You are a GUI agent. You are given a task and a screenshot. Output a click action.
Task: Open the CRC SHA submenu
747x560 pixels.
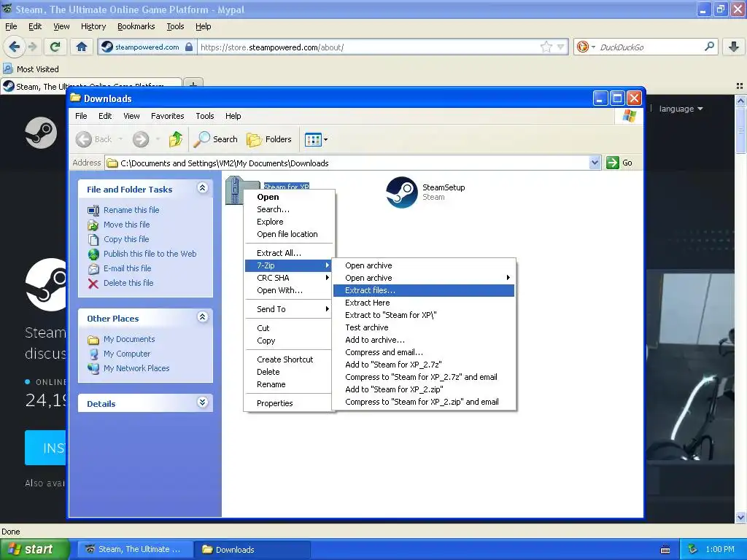289,278
